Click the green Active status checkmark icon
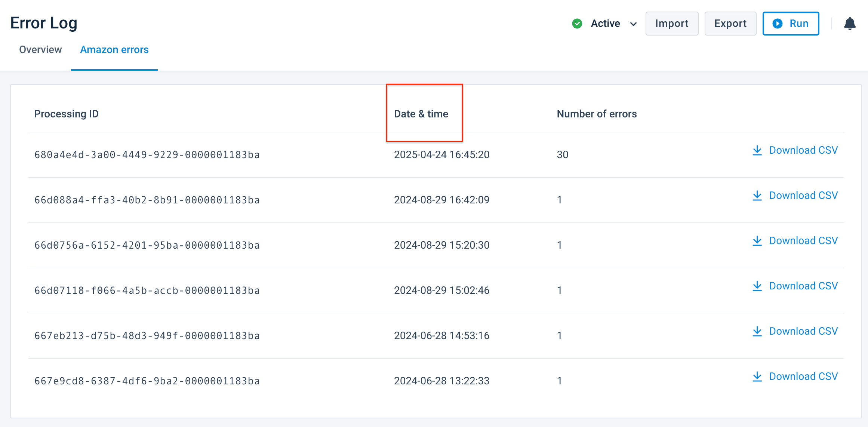The image size is (868, 427). pos(577,24)
